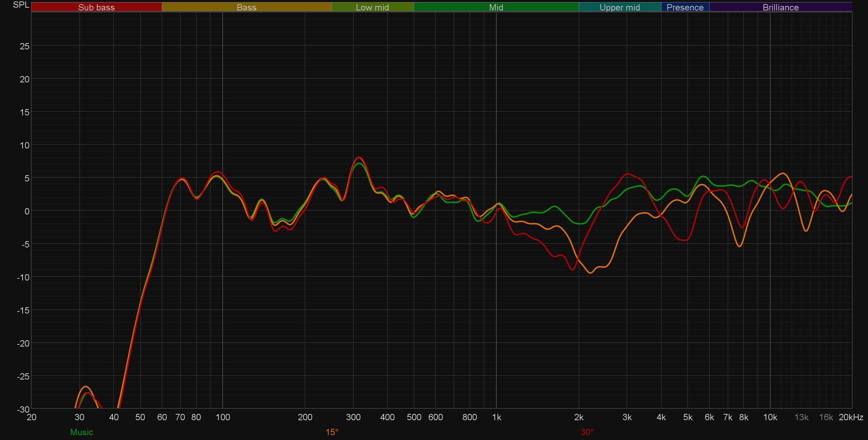Select the Brilliance band header
The height and width of the screenshot is (440, 868).
(x=781, y=7)
